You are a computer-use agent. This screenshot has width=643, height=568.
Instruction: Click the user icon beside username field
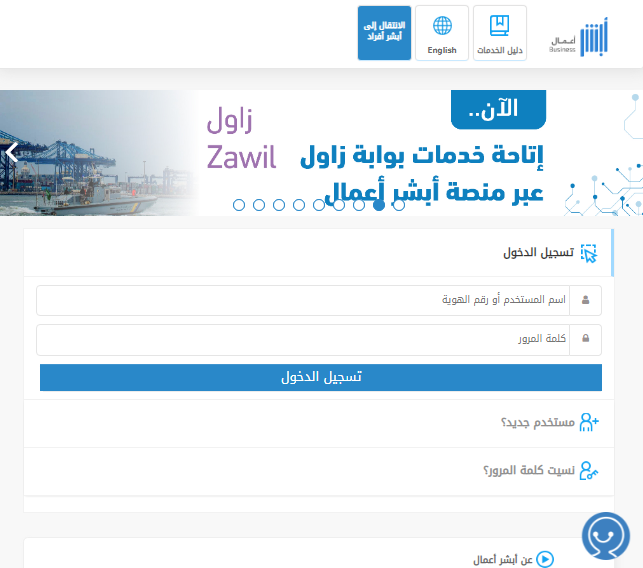[586, 301]
